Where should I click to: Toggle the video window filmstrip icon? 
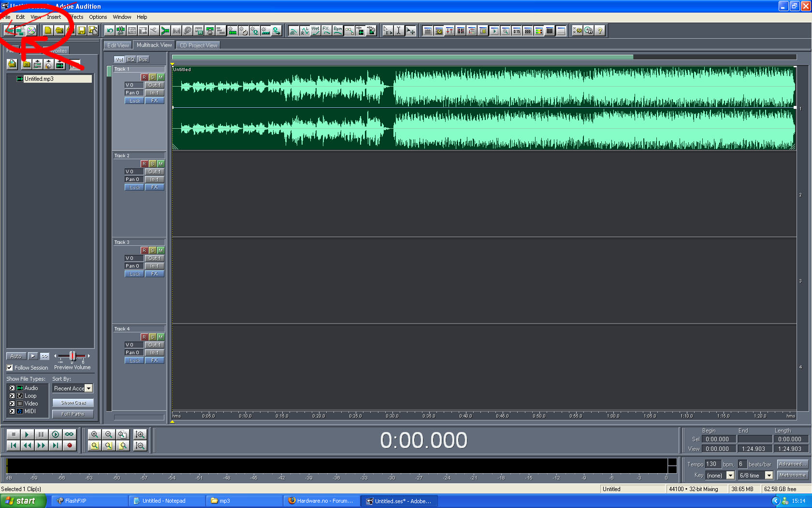(x=550, y=30)
